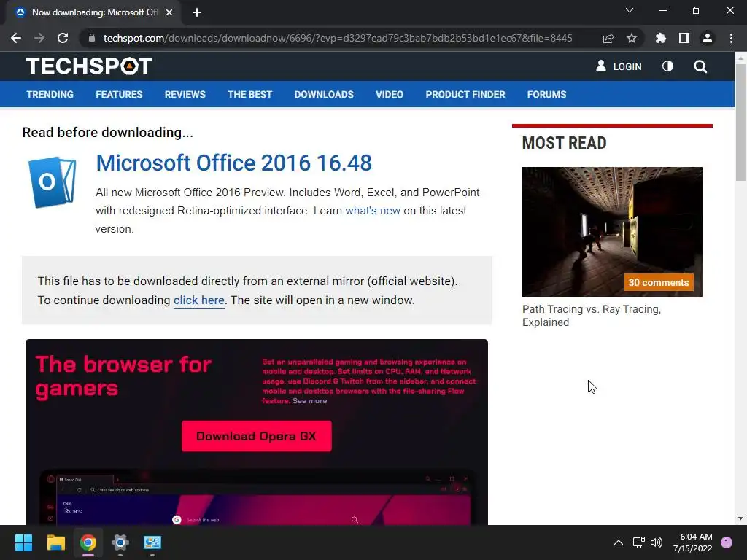Open See more in Opera ad
The width and height of the screenshot is (747, 560).
tap(309, 401)
